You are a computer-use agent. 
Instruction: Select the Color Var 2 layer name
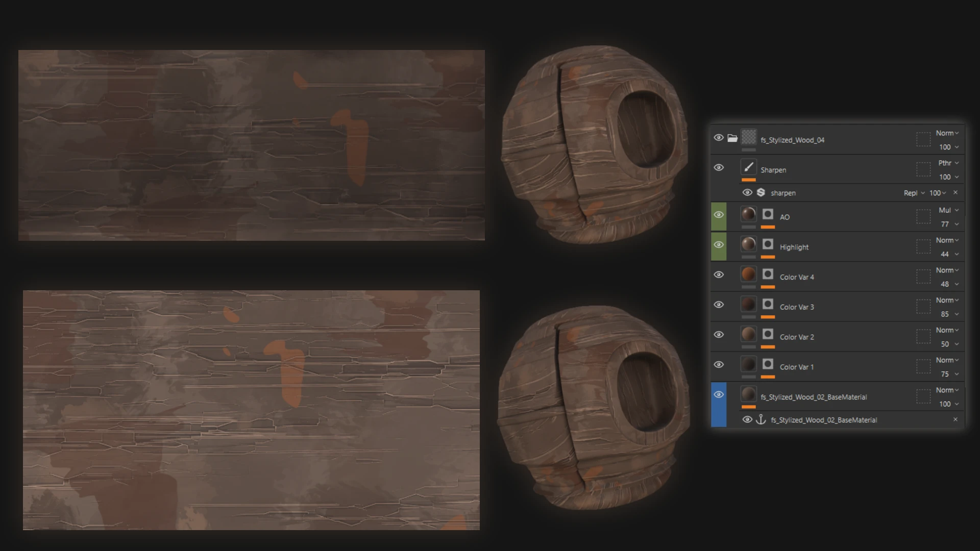point(797,337)
